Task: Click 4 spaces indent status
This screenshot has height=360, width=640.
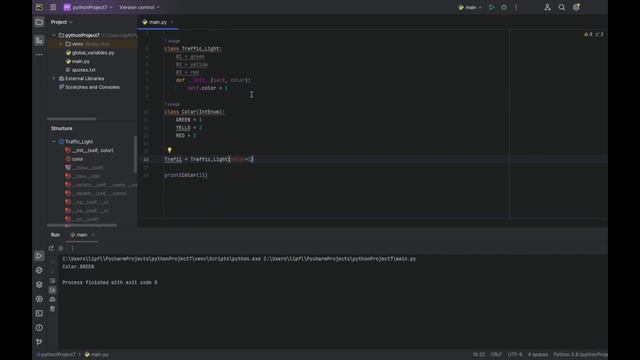Action: pyautogui.click(x=538, y=355)
